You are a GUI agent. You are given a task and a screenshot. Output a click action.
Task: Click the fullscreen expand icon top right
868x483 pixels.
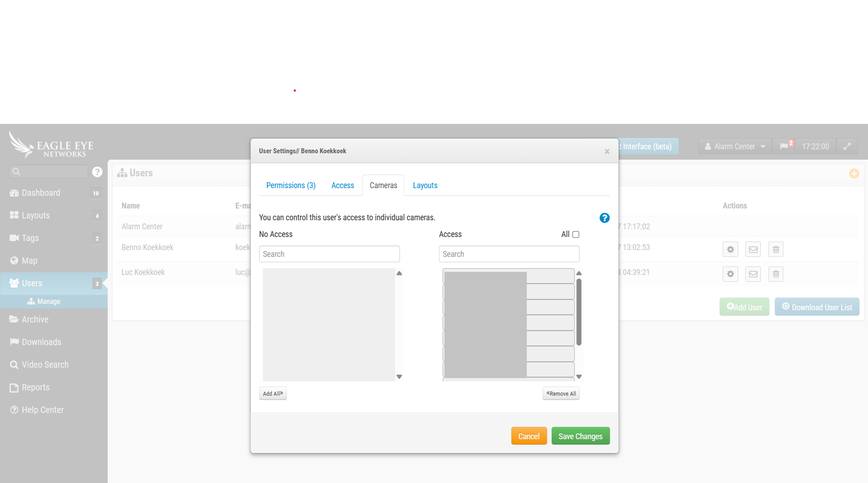(x=847, y=146)
